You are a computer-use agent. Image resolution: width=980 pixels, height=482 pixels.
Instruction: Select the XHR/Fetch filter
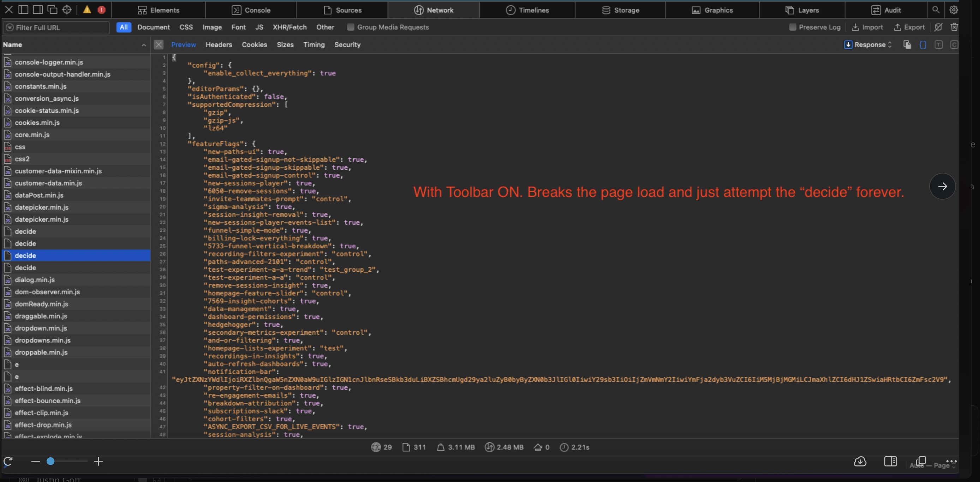(x=289, y=27)
